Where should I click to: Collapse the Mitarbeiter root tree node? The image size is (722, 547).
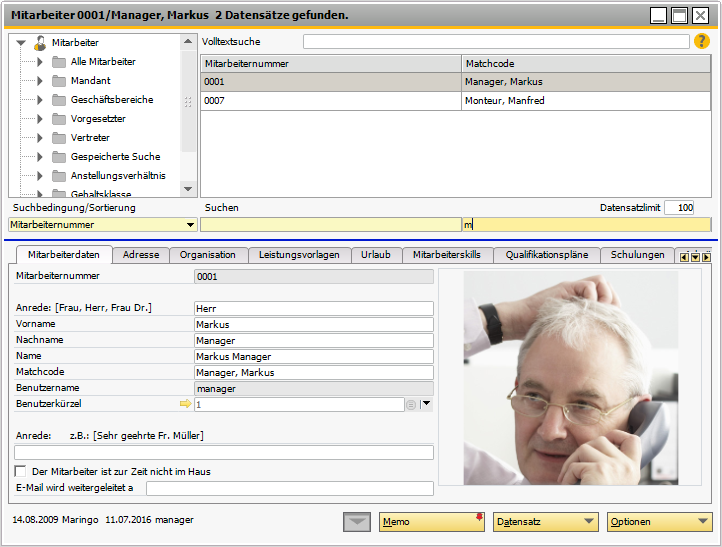coord(23,43)
